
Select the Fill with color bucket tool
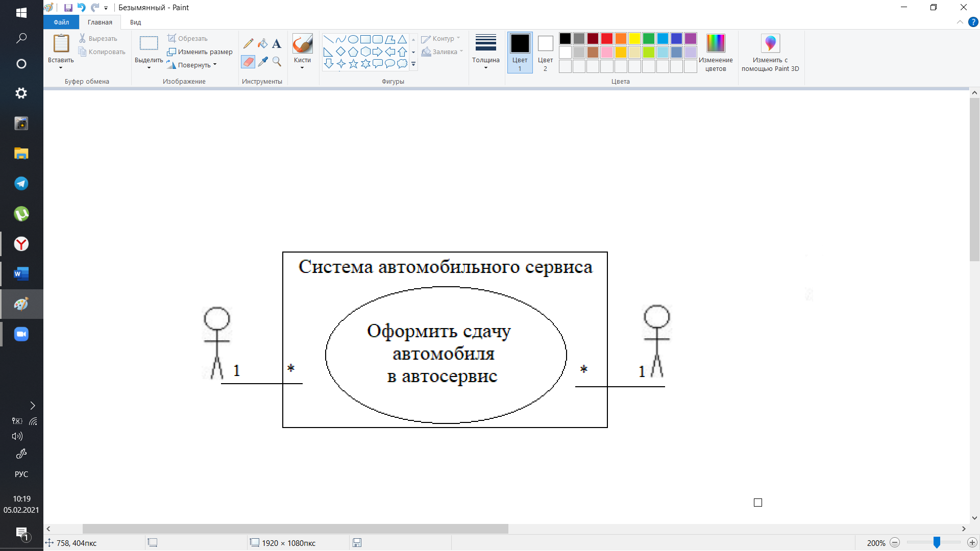[262, 43]
